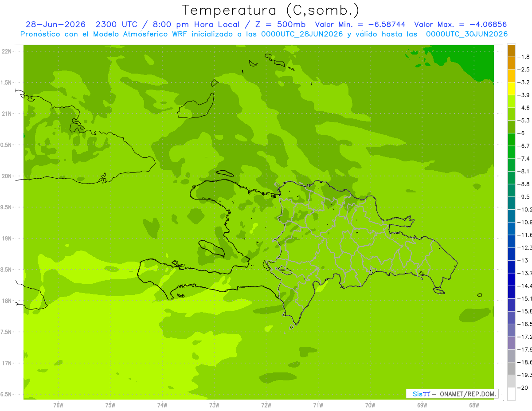
Task: Click the '21N' latitude label
Action: click(6, 114)
